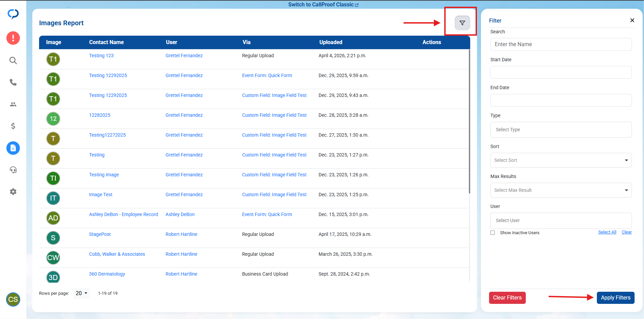Viewport: 644px width, 319px height.
Task: Click the Start Date input field
Action: pyautogui.click(x=561, y=72)
